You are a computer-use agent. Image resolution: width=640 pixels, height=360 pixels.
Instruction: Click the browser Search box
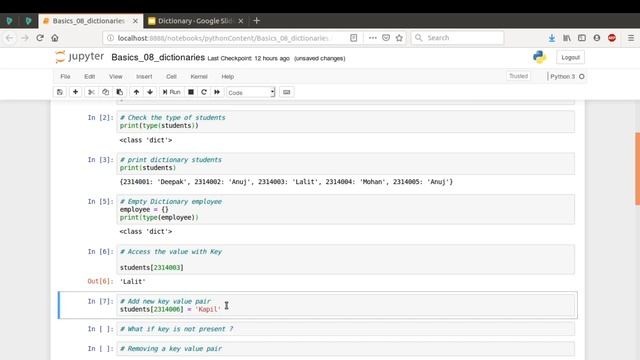457,38
